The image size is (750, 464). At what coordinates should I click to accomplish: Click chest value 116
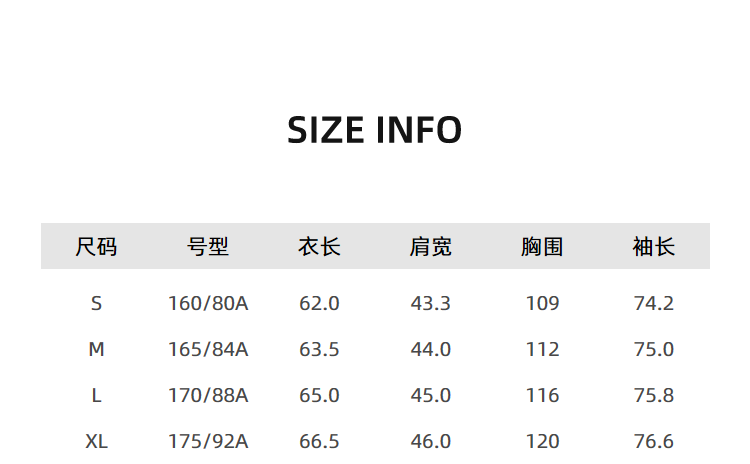click(542, 395)
